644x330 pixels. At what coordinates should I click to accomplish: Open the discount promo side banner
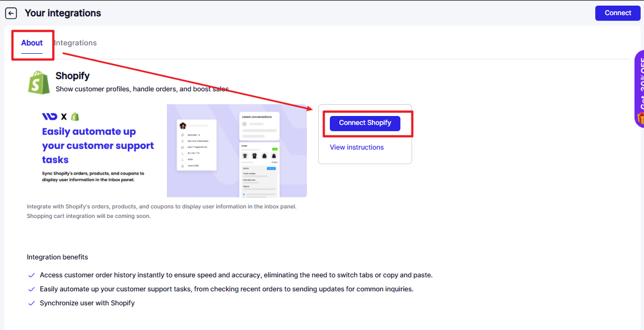click(x=639, y=89)
